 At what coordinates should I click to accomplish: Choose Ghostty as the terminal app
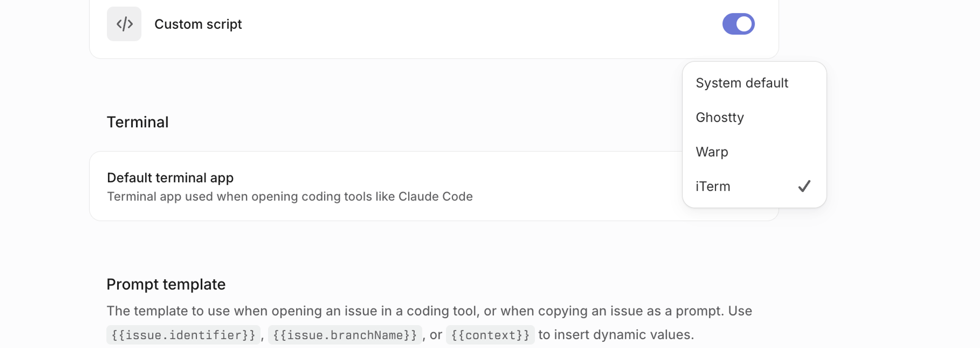720,117
